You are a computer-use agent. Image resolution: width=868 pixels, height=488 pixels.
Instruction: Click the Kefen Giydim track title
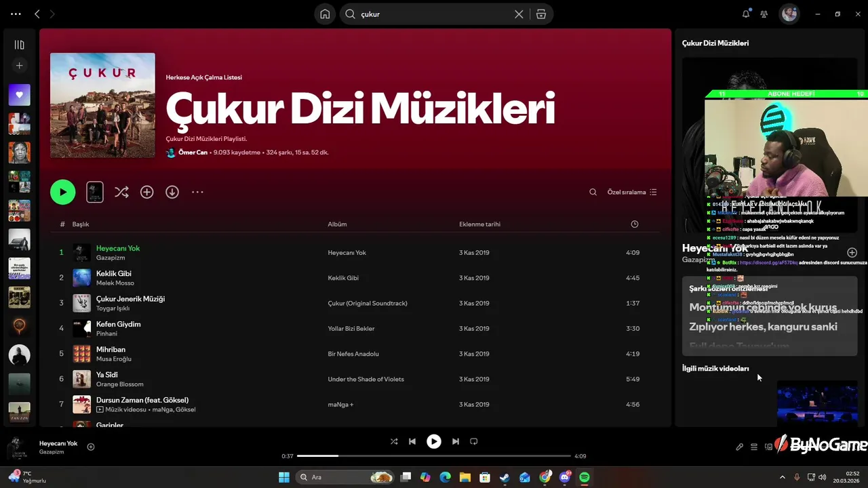[119, 324]
